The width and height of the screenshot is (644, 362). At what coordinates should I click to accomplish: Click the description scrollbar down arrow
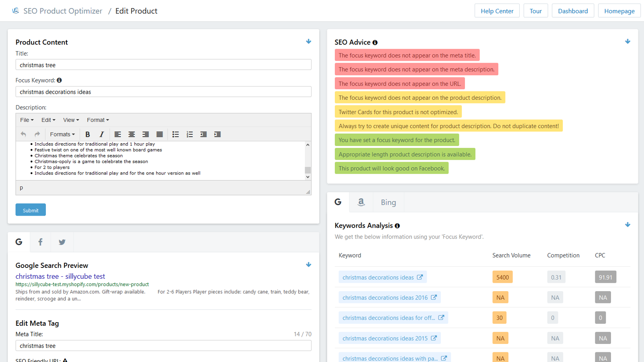coord(308,177)
